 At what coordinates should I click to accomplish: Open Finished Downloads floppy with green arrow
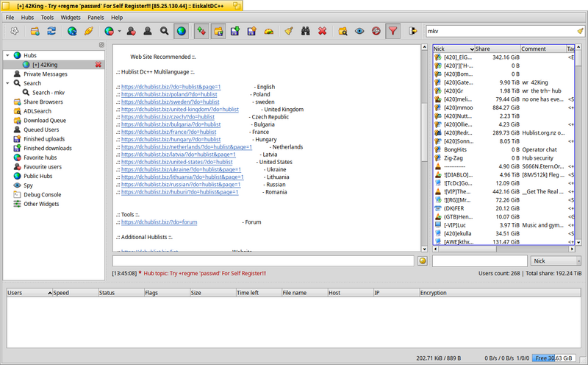point(235,31)
